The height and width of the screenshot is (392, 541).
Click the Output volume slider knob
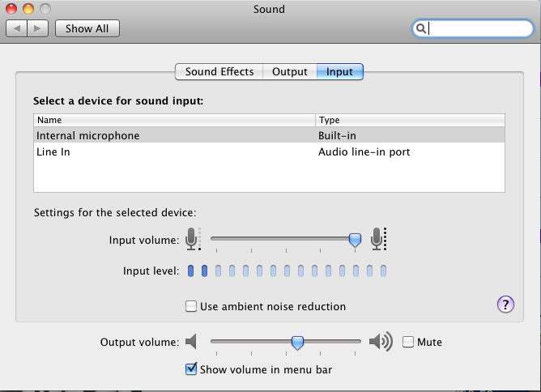click(x=297, y=343)
